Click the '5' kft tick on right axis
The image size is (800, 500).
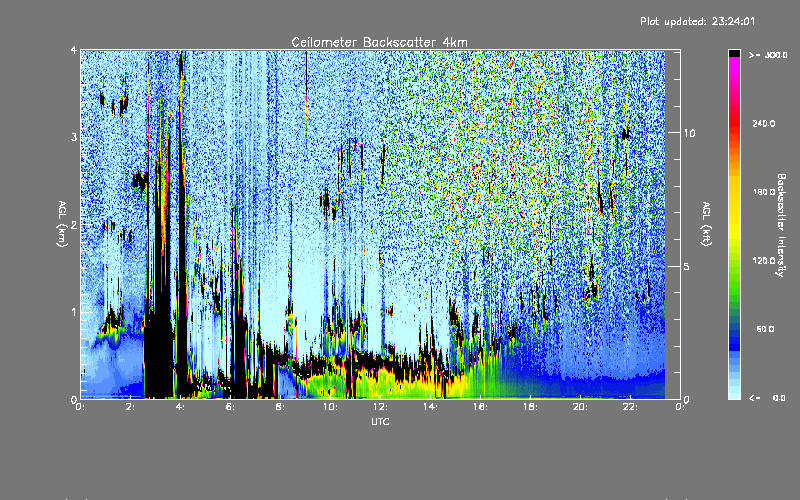coord(687,266)
